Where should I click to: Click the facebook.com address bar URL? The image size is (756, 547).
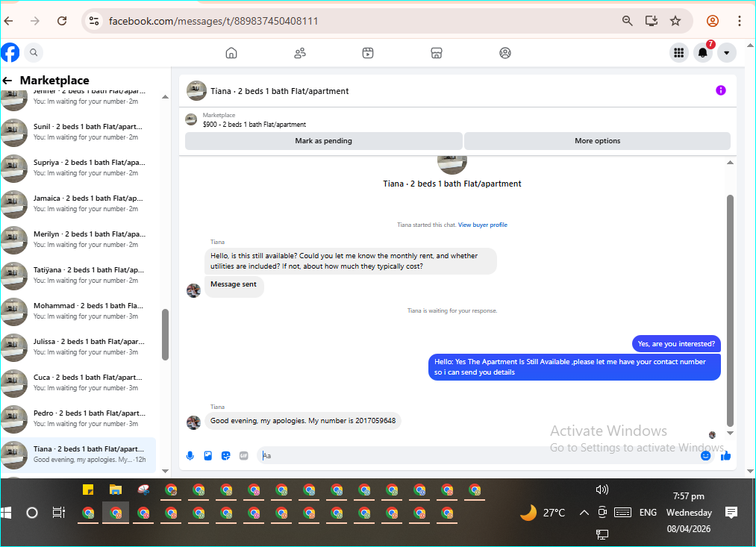point(213,21)
